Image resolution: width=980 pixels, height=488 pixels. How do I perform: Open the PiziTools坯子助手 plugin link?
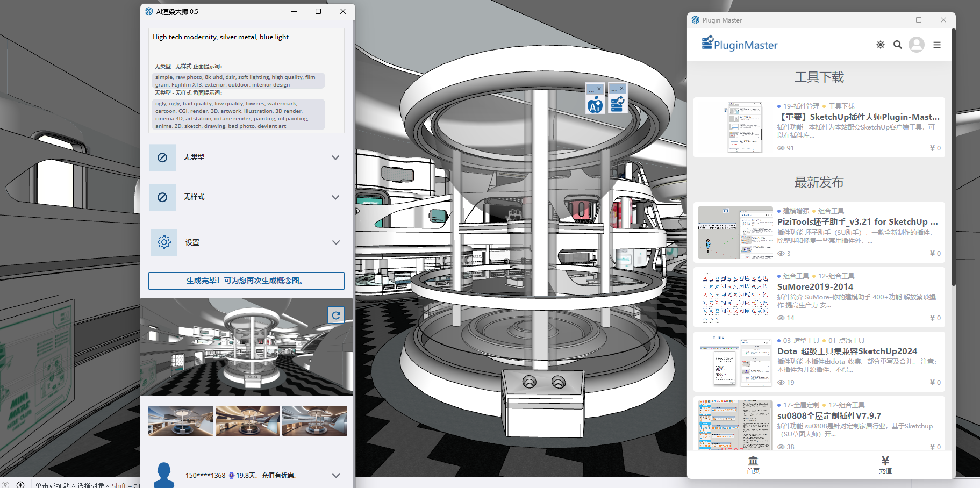tap(857, 222)
